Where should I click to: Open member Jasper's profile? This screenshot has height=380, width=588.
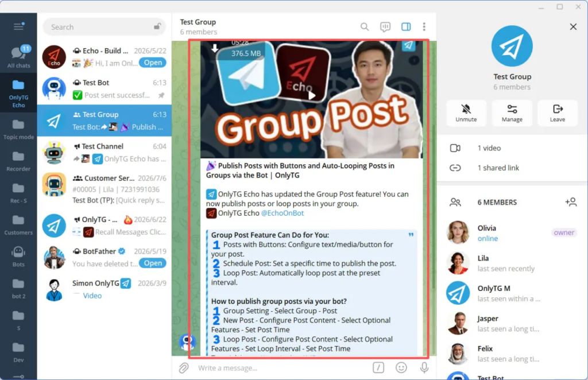(x=512, y=323)
